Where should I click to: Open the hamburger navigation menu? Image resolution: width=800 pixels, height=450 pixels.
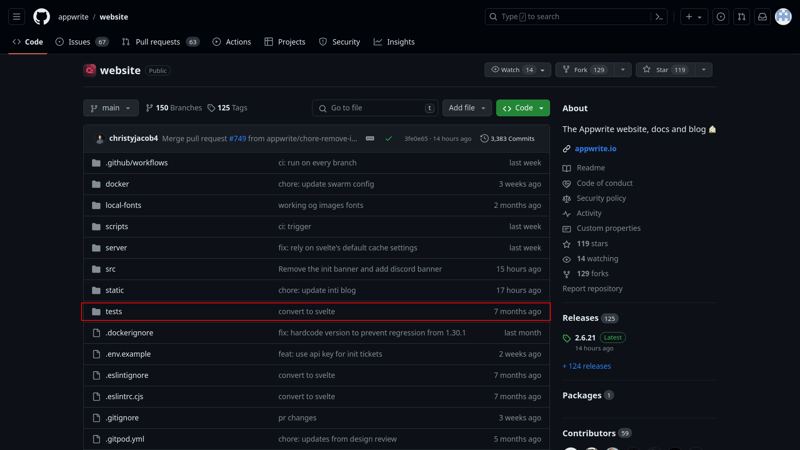click(16, 17)
